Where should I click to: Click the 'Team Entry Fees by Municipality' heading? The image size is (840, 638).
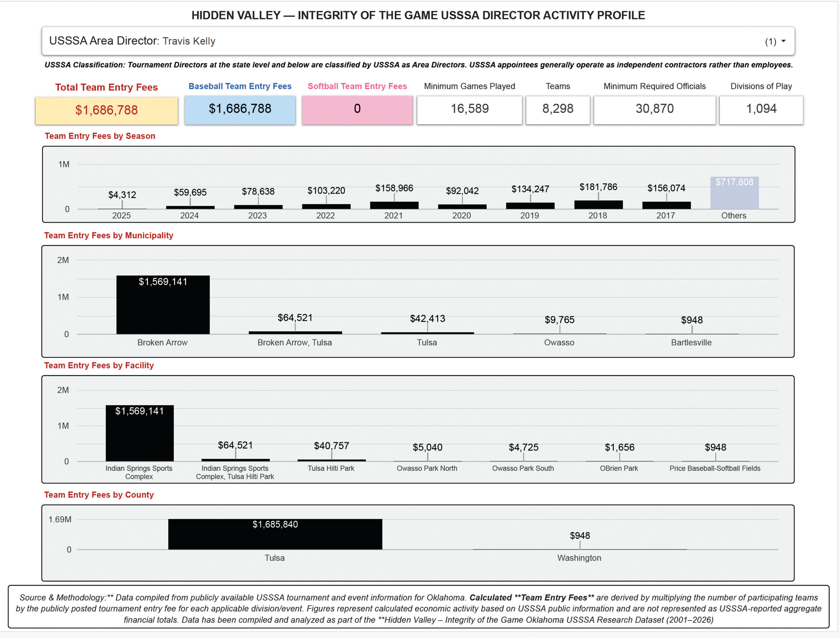click(109, 235)
